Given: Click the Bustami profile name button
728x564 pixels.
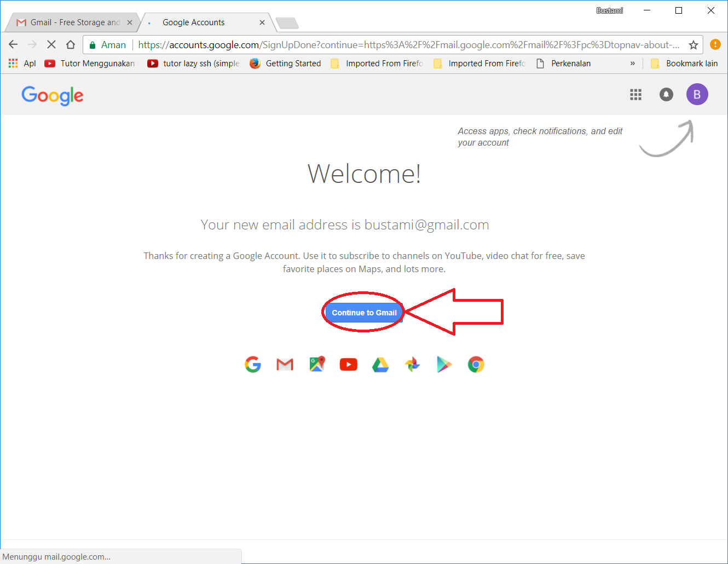Looking at the screenshot, I should [610, 10].
